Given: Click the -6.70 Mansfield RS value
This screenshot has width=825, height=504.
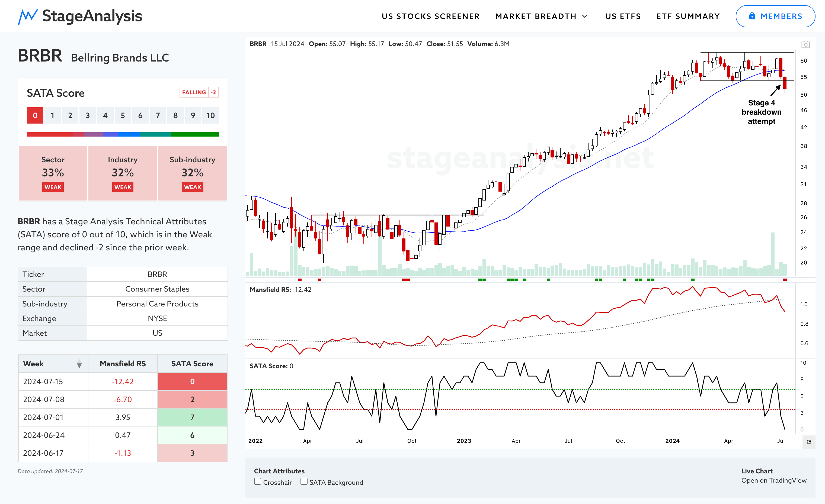Looking at the screenshot, I should coord(123,400).
